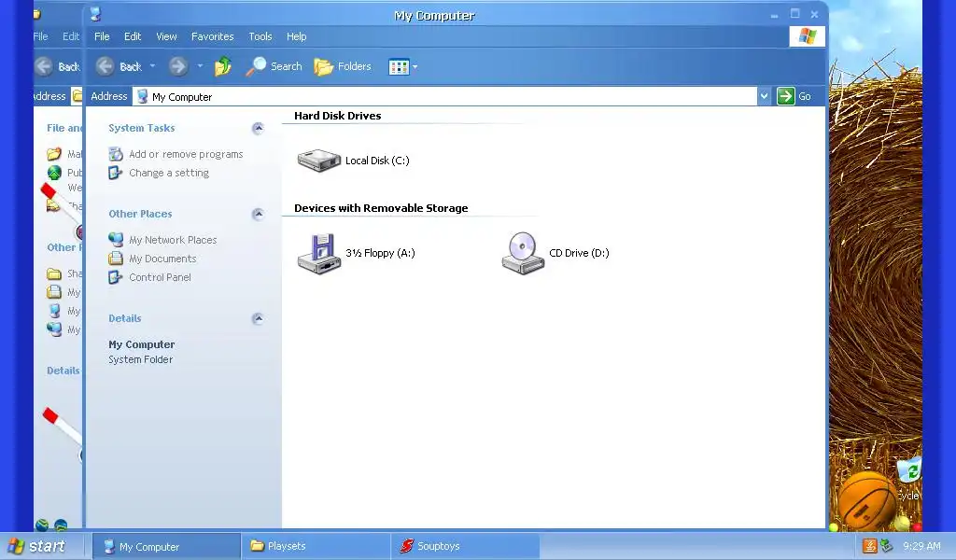This screenshot has width=956, height=560.
Task: Open Control Panel link
Action: [160, 277]
